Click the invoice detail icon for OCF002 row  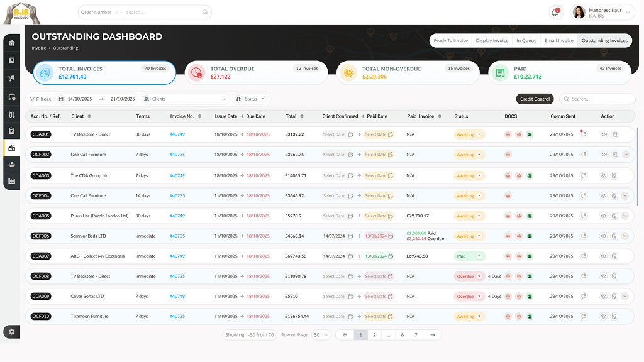click(614, 155)
